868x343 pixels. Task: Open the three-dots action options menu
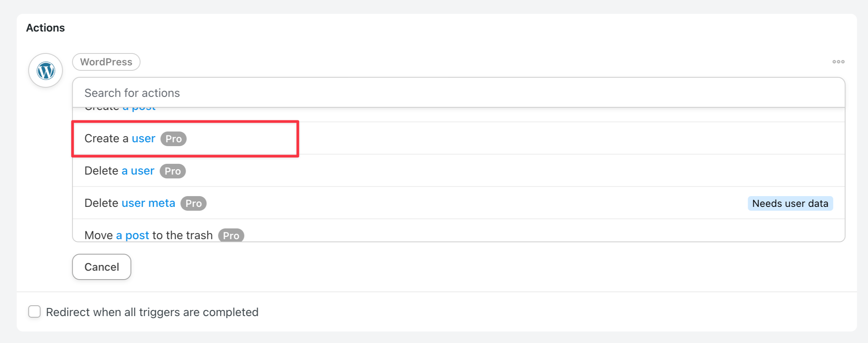[838, 62]
